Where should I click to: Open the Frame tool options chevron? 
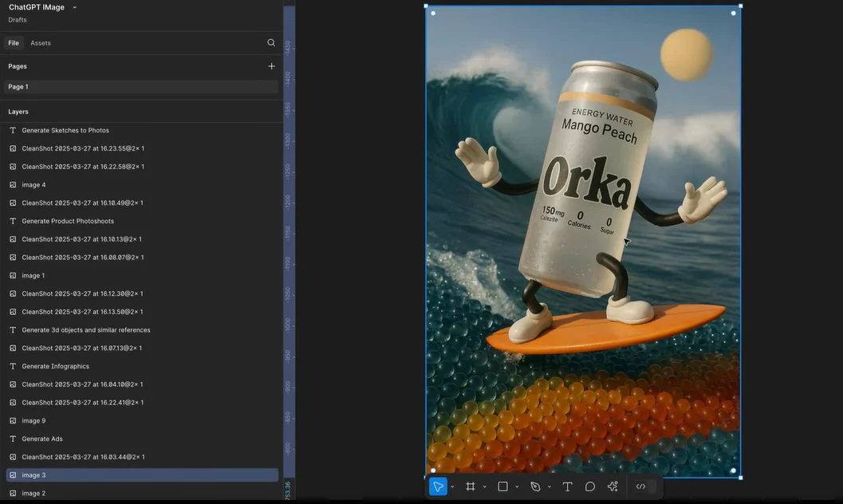click(485, 486)
